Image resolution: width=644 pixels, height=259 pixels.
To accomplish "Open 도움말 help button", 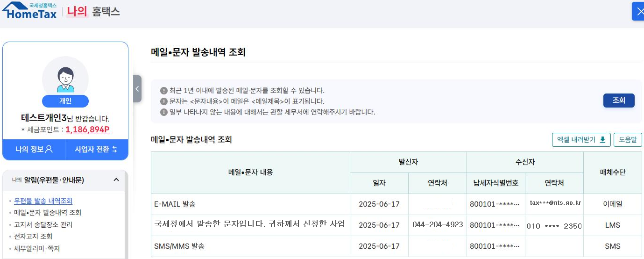I will (628, 139).
